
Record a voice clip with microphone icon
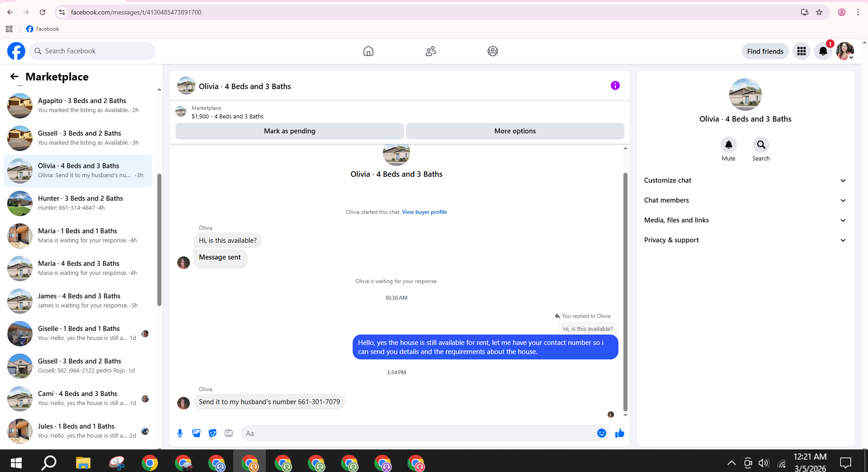tap(180, 433)
